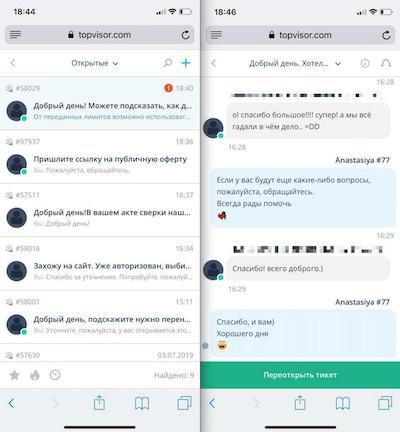Screen dimensions: 400x432
Task: Go back with chevron in chat header
Action: coord(214,63)
